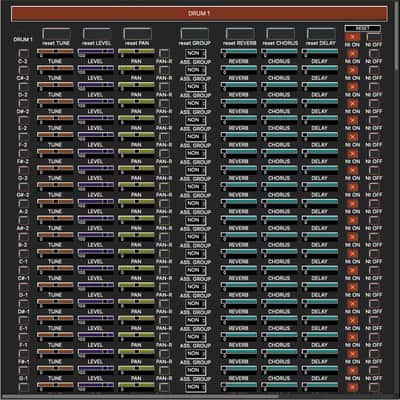Click the small button above the G-2 label
The height and width of the screenshot is (400, 400).
23,170
